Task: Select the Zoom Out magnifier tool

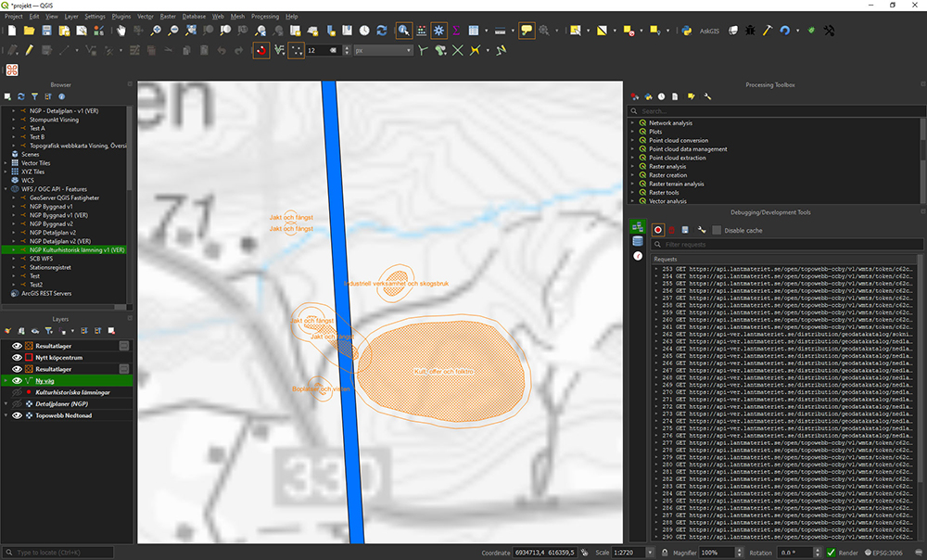Action: click(x=173, y=31)
